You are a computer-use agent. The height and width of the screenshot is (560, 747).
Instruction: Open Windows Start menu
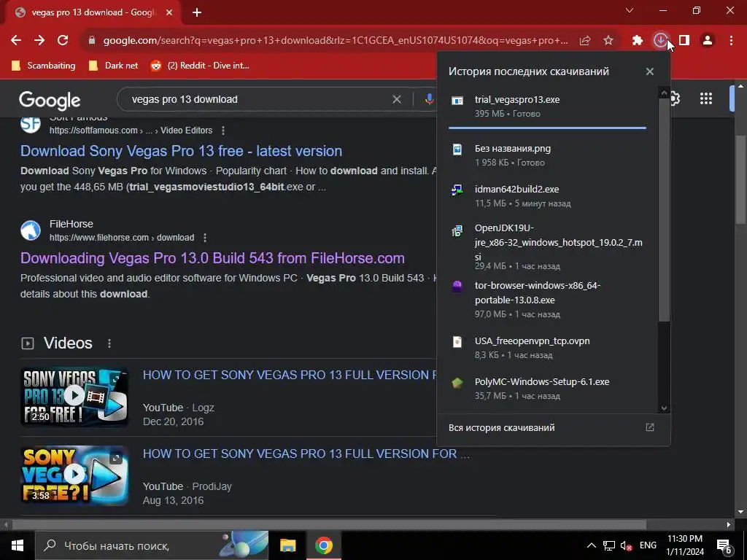click(18, 545)
